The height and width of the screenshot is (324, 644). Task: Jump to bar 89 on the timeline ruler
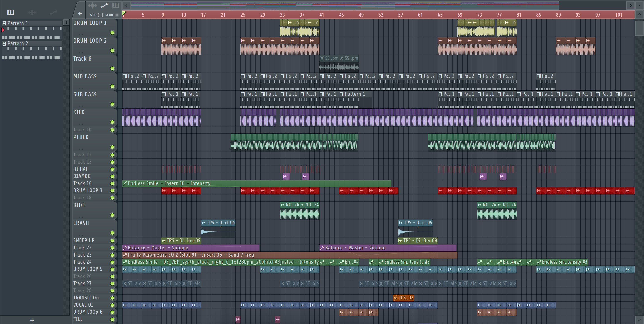tap(558, 15)
